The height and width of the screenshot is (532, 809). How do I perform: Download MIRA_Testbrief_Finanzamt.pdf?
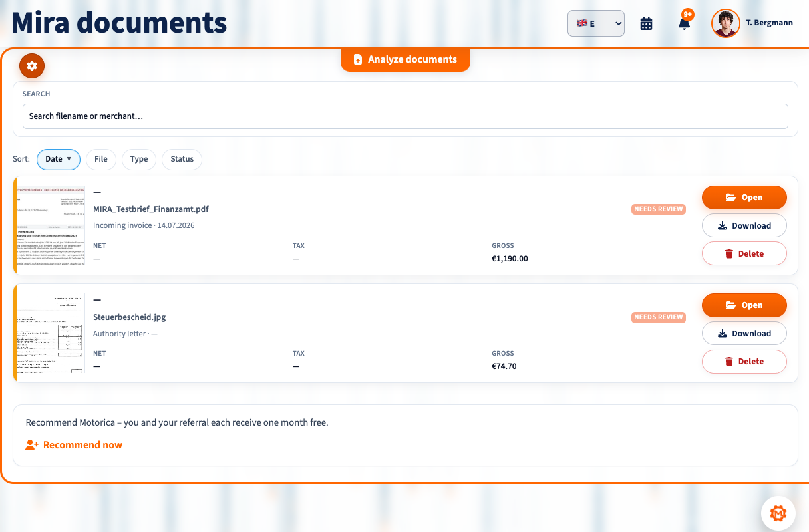(744, 225)
